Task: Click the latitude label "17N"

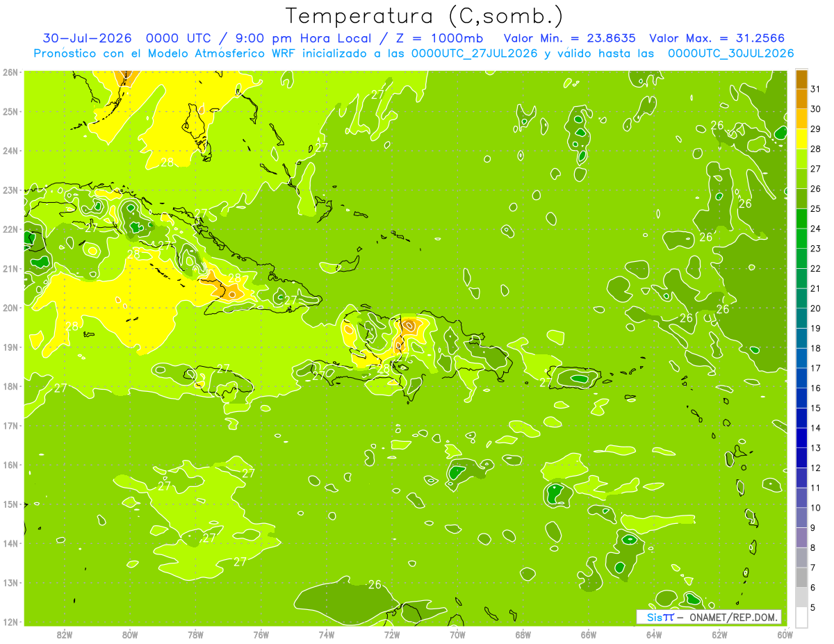Action: coord(10,425)
